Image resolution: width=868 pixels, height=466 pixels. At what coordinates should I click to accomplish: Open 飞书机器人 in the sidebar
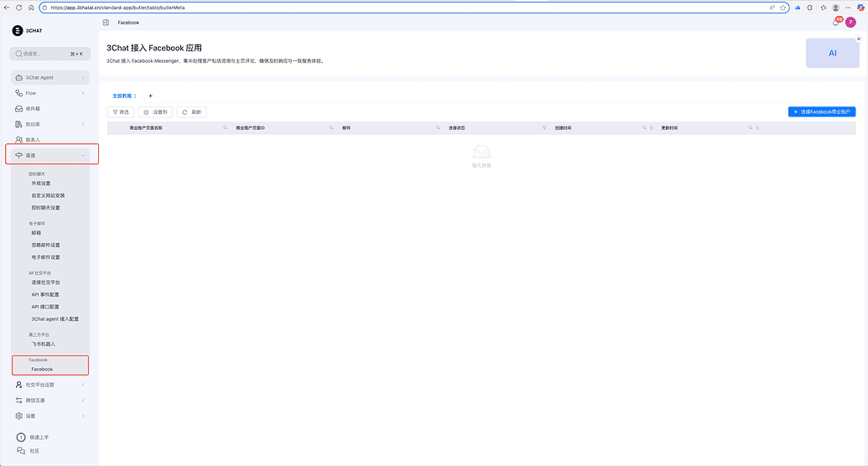[x=43, y=344]
